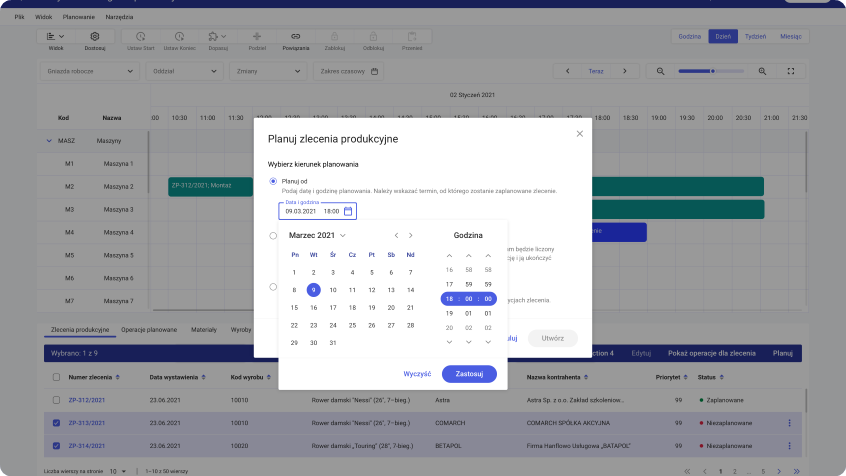Jump to Teraz on timeline
846x476 pixels.
pyautogui.click(x=596, y=71)
